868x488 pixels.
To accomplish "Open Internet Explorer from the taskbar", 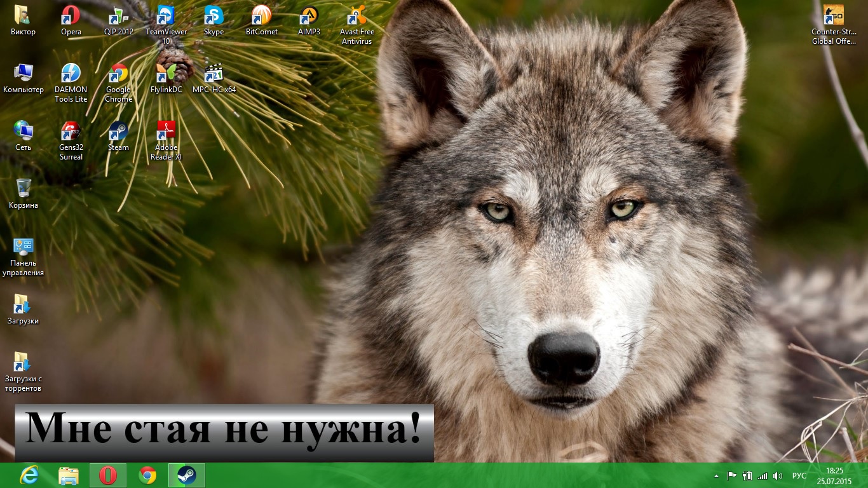I will click(x=29, y=475).
